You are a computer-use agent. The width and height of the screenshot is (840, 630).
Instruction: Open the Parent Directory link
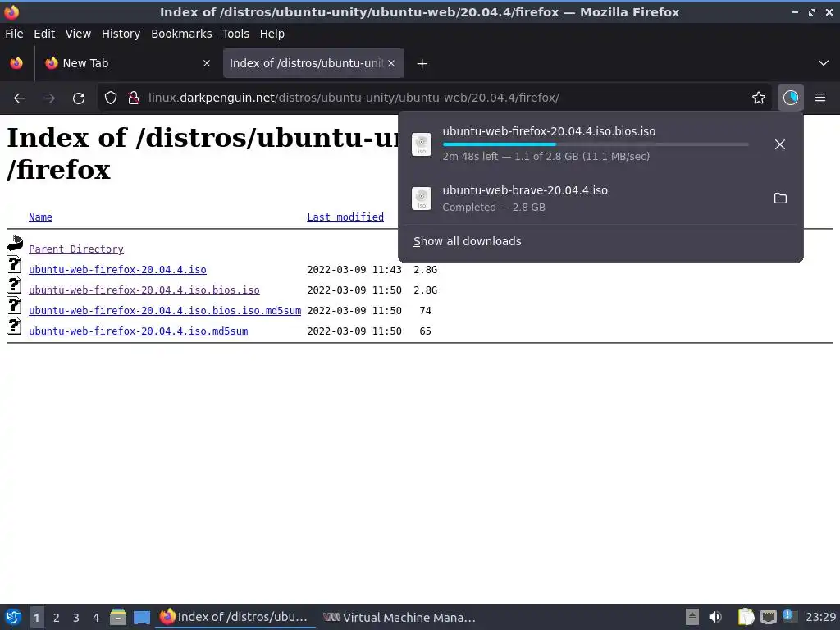coord(76,249)
